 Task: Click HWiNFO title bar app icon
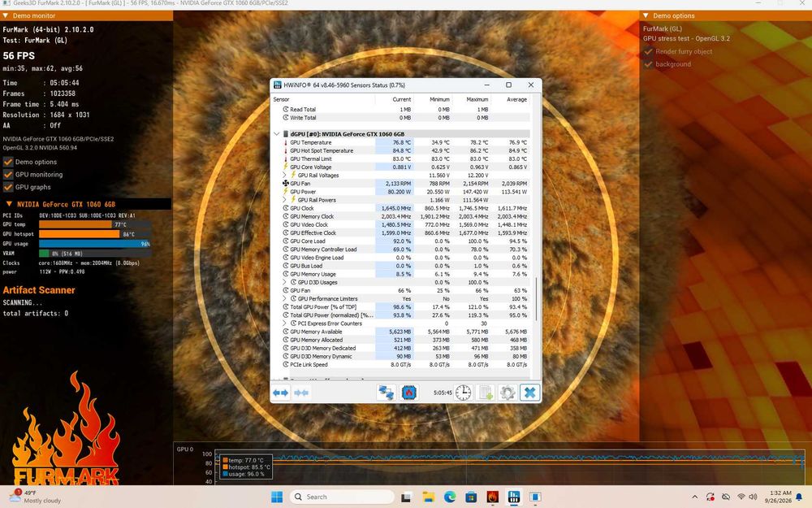tap(278, 85)
